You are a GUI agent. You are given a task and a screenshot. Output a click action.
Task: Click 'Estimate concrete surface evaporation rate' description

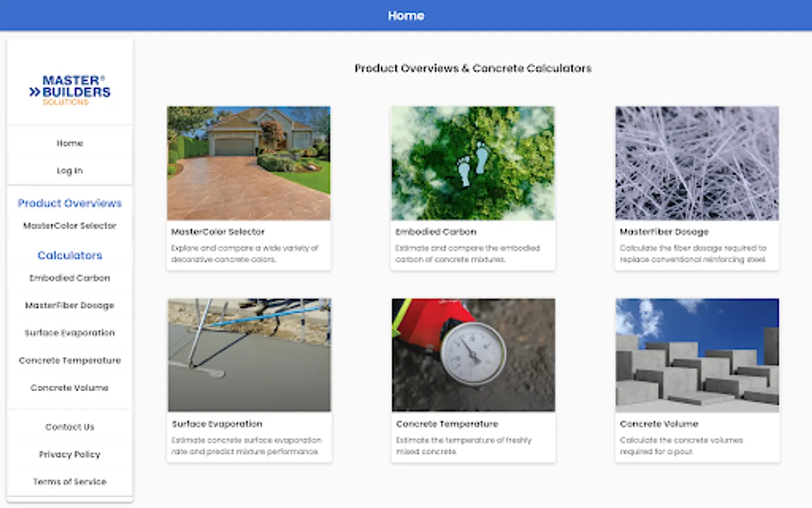pyautogui.click(x=246, y=445)
